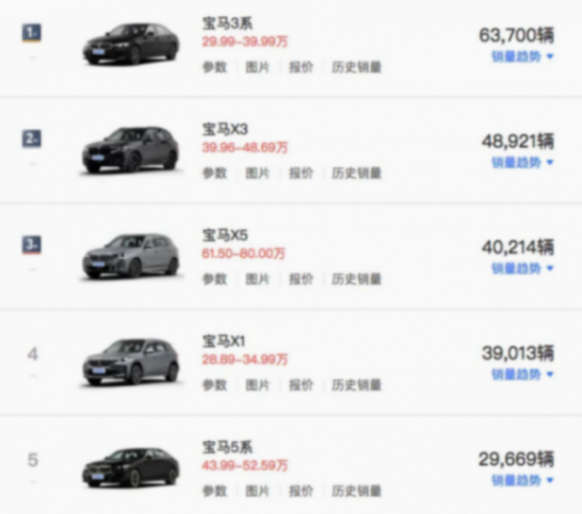582x514 pixels.
Task: Open 历史销量 link under 宝马X1
Action: click(356, 385)
